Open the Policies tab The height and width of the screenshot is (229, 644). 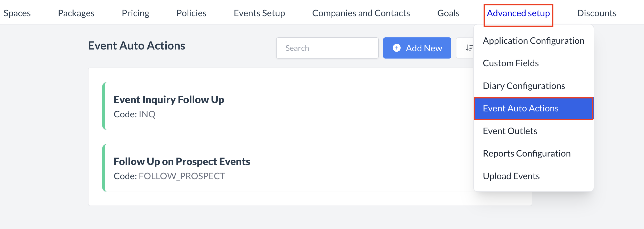pyautogui.click(x=191, y=13)
